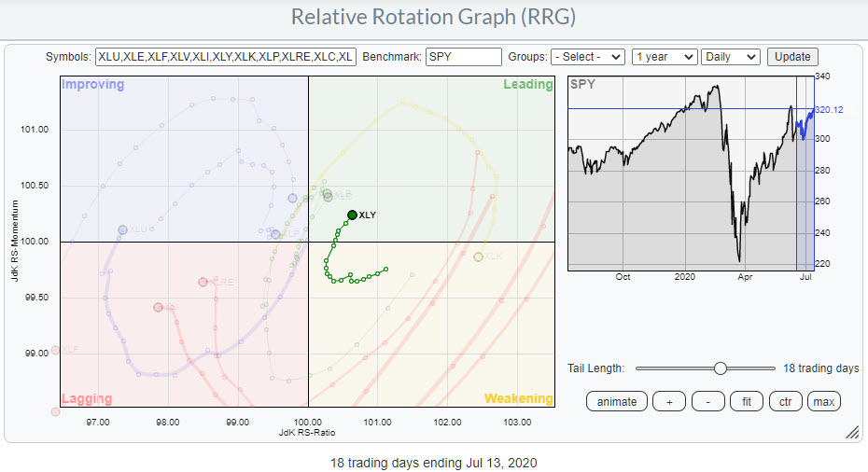
Task: Grab the resize handle at panel corner
Action: click(851, 433)
